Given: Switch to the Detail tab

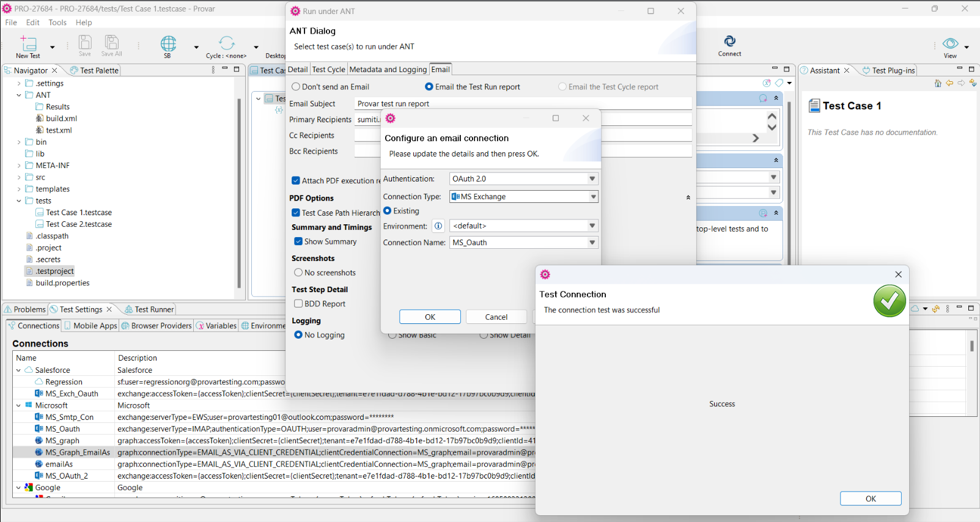Looking at the screenshot, I should pyautogui.click(x=298, y=70).
